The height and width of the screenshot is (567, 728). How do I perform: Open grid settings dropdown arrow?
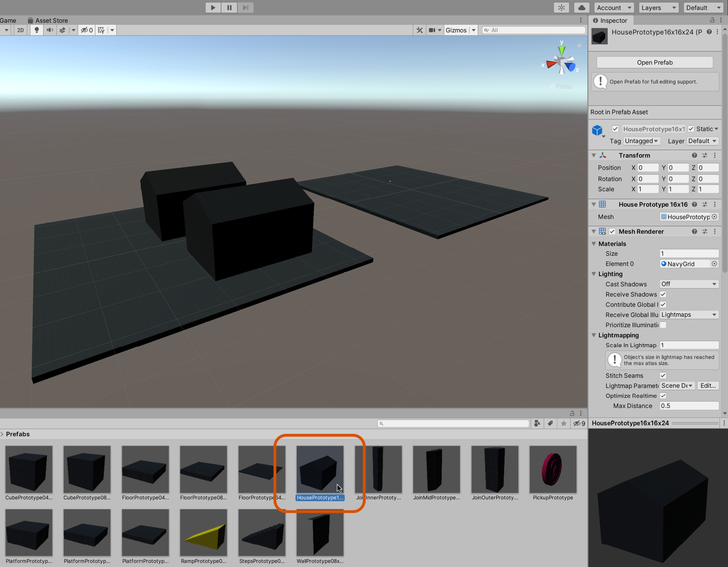112,30
